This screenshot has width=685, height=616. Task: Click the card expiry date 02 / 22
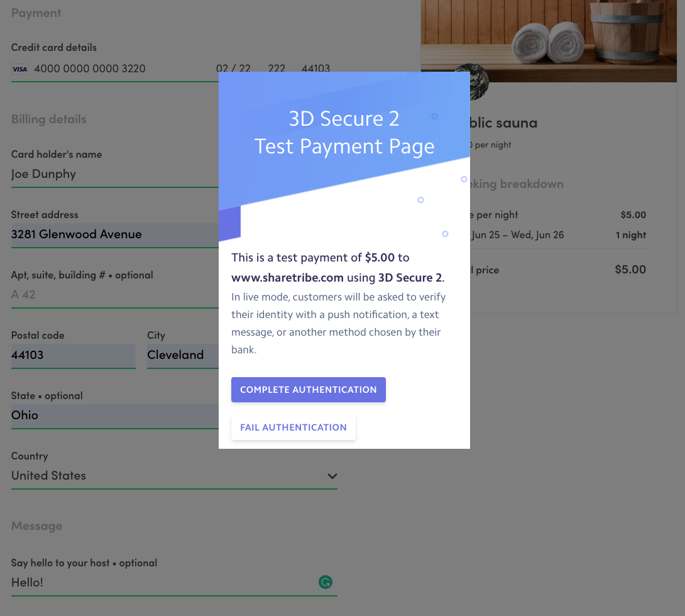point(233,69)
